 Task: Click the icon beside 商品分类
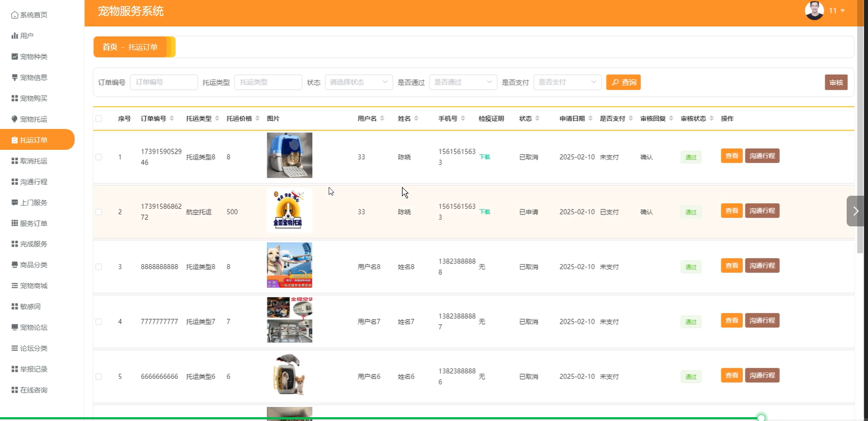pos(15,265)
